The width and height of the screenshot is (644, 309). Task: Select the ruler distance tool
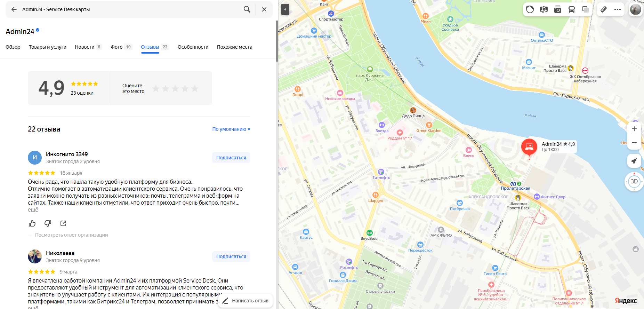pos(604,9)
